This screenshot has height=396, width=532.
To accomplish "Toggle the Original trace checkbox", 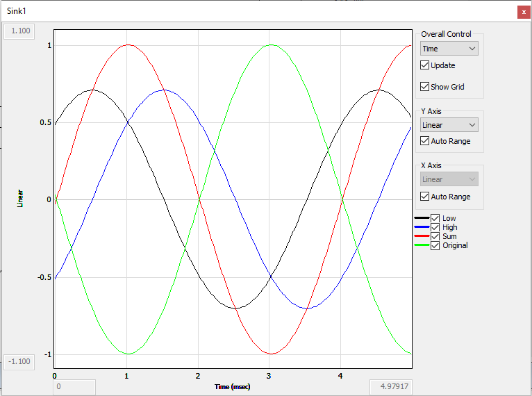I will [435, 245].
